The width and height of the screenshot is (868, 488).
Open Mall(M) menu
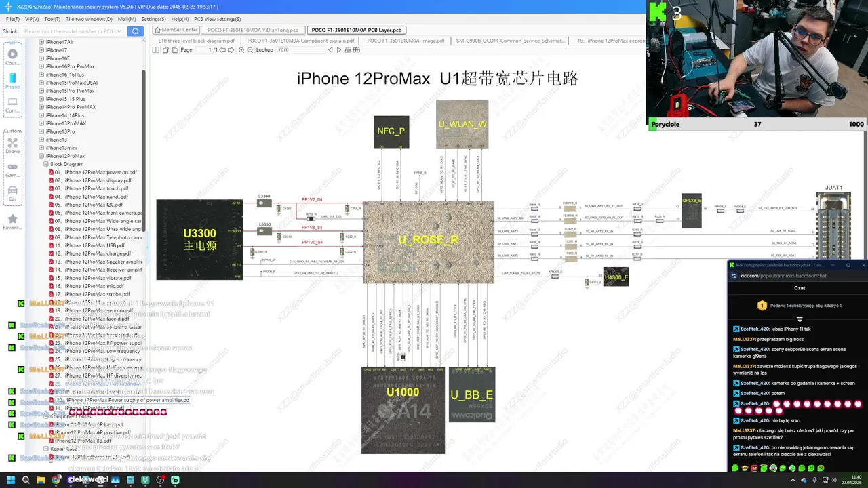(x=127, y=19)
